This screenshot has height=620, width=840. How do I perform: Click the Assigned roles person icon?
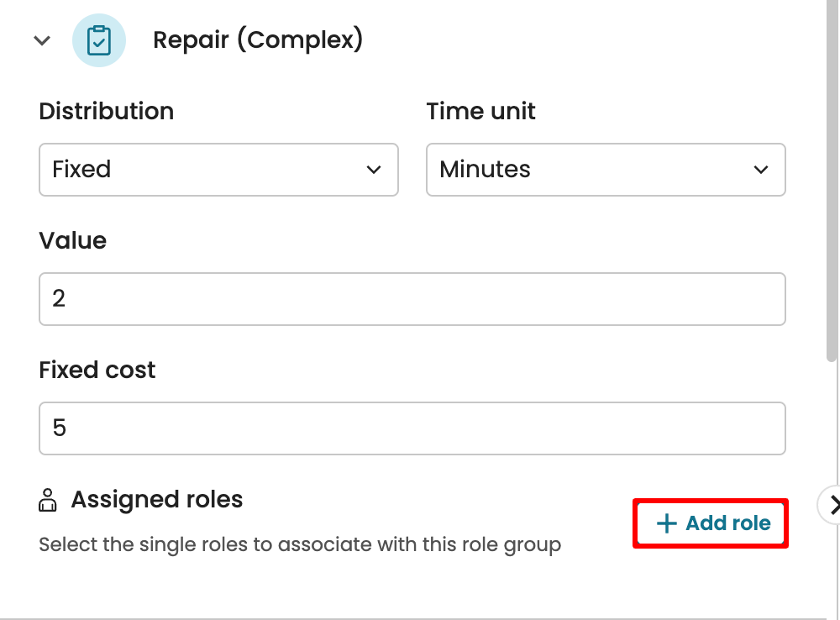(49, 501)
